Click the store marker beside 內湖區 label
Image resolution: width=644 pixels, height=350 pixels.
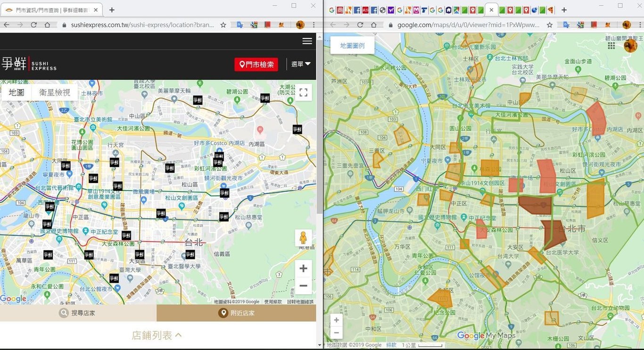tap(297, 129)
